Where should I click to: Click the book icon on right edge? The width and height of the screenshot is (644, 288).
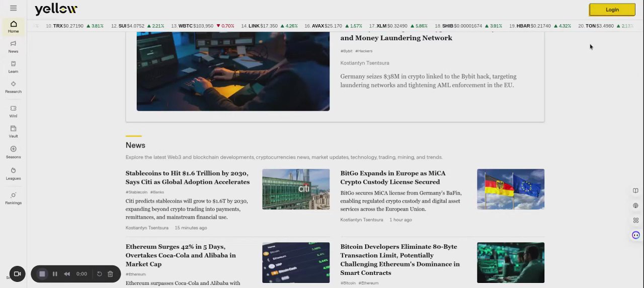635,191
